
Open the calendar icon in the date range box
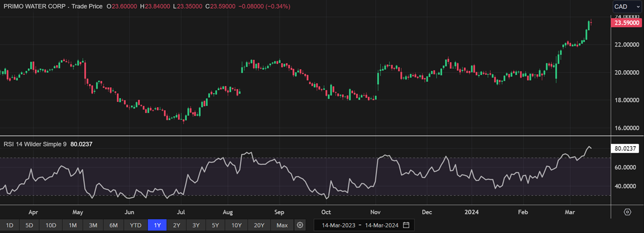(x=406, y=225)
